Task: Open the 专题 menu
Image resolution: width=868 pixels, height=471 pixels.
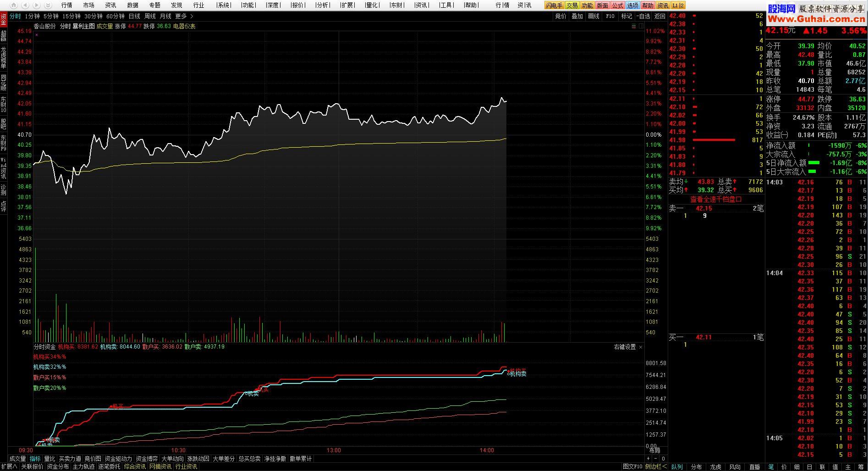Action: tap(155, 5)
